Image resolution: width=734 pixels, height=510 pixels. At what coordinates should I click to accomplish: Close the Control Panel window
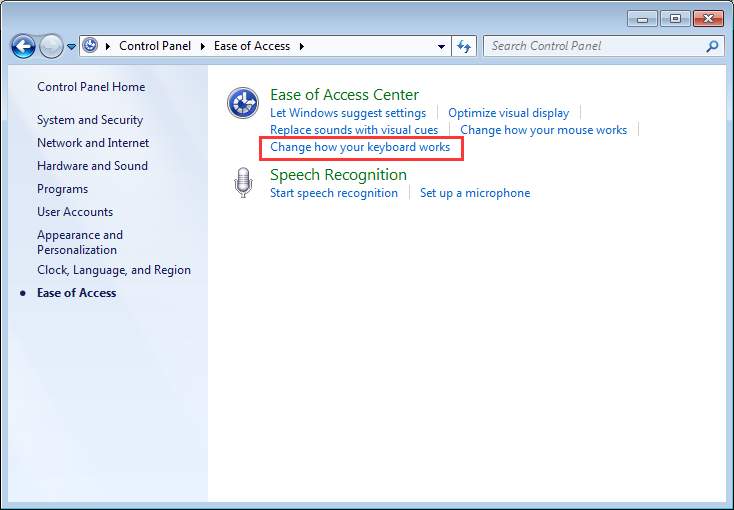(708, 19)
